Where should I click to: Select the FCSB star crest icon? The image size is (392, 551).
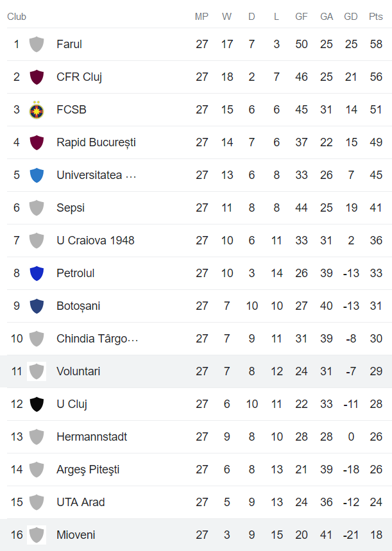37,110
